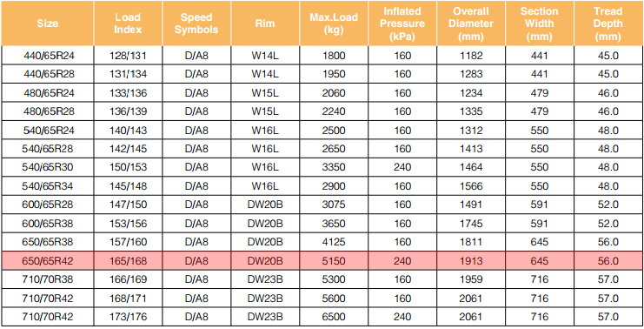Click the 6500 max load cell
Screen dimensions: 644x329
pos(334,317)
